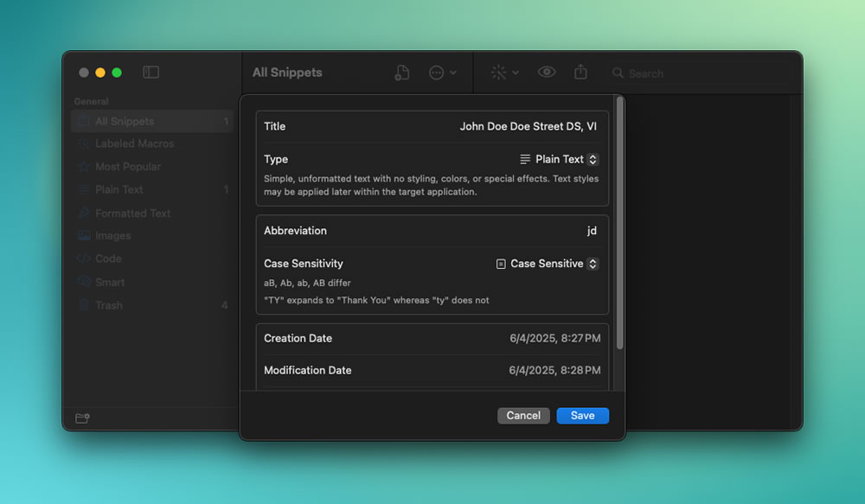Click the Cancel button

tap(523, 416)
